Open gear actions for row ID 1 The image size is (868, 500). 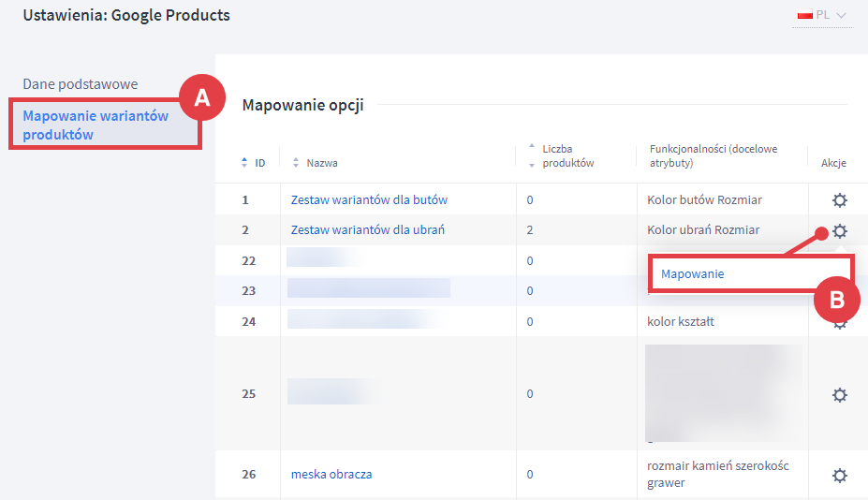(840, 199)
